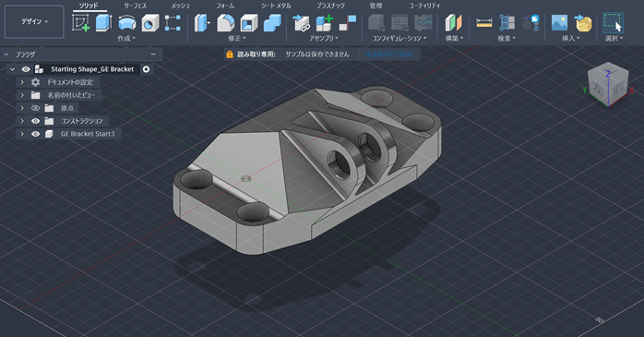644x337 pixels.
Task: Hide the コンストラクション folder
Action: [35, 121]
